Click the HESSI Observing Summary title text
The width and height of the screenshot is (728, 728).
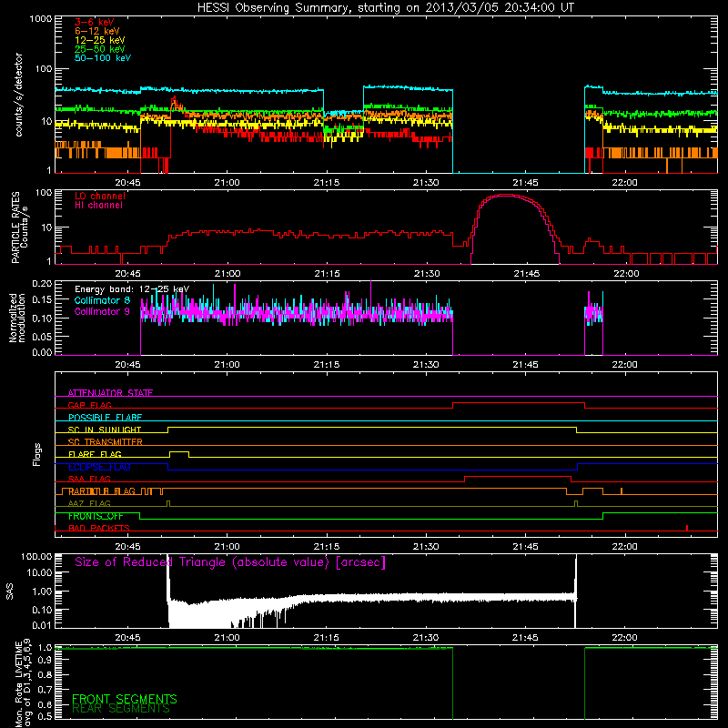point(385,8)
